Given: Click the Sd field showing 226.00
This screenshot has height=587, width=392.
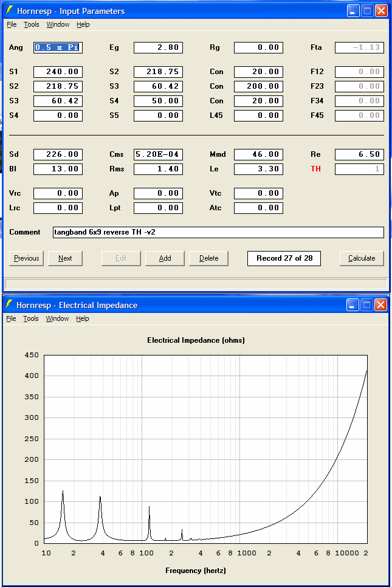Looking at the screenshot, I should point(58,154).
